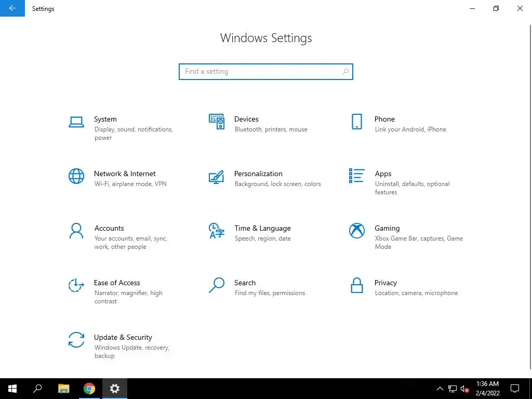Open taskbar search magnifier
The height and width of the screenshot is (399, 532).
click(x=37, y=389)
